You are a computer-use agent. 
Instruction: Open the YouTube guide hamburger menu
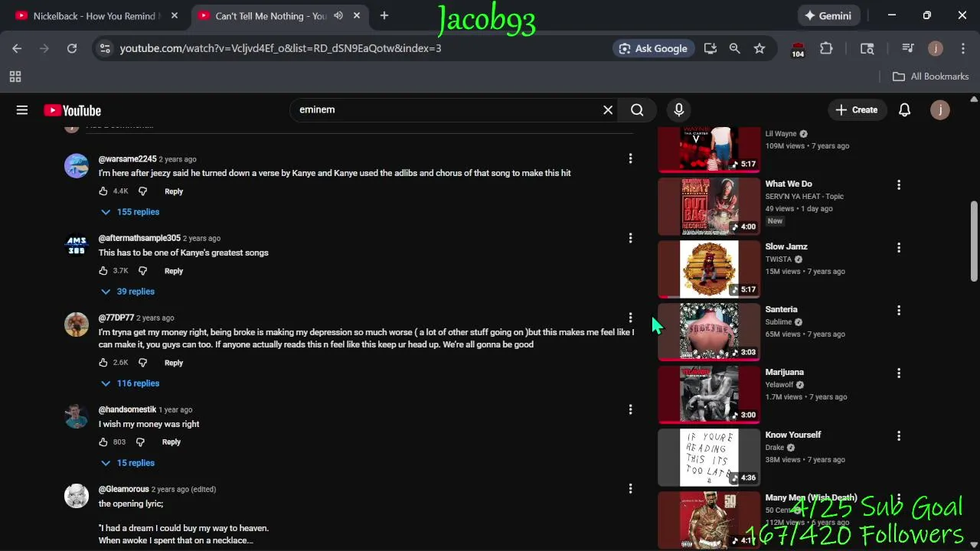coord(22,110)
